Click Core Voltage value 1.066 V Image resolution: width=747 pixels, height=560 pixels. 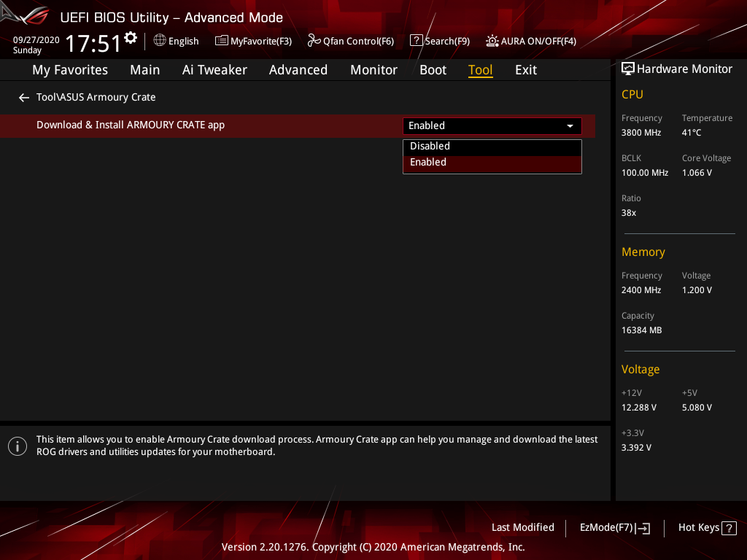coord(697,173)
